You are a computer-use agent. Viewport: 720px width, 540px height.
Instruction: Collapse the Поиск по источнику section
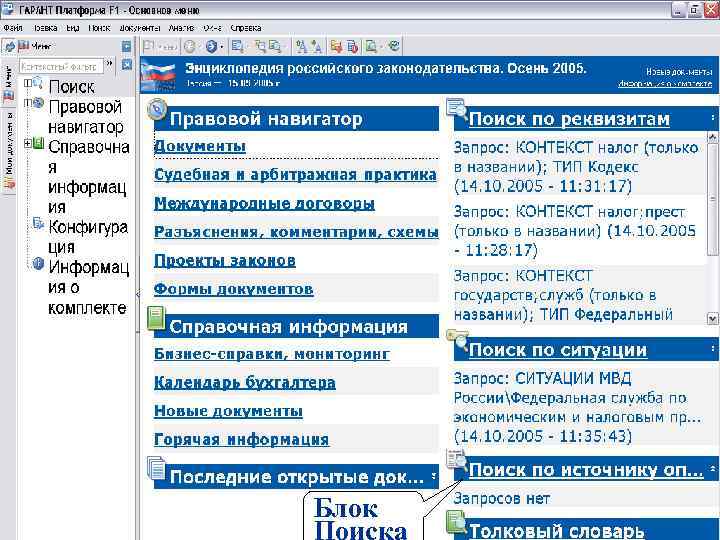coord(713,469)
